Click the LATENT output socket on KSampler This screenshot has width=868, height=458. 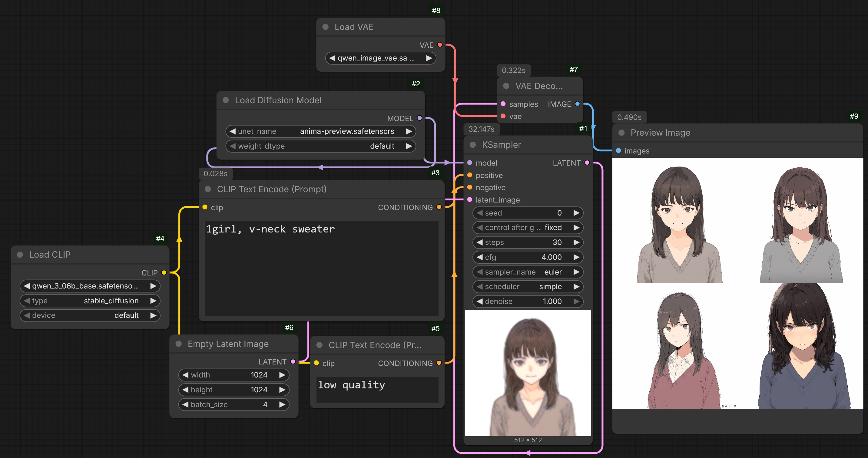coord(587,163)
